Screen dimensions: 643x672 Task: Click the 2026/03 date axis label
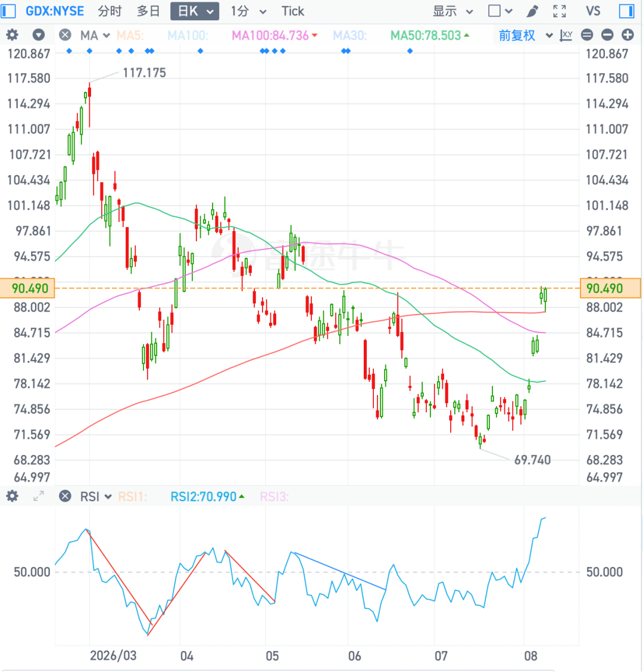(x=113, y=656)
